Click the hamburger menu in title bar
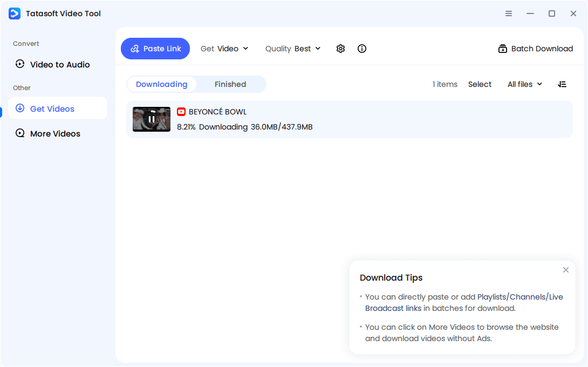 509,13
